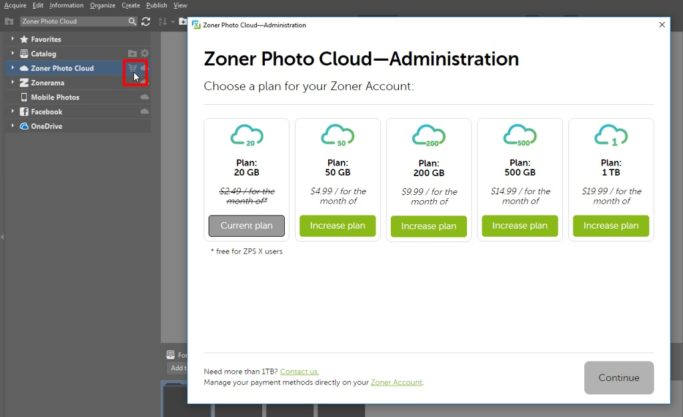Click the '* free for ZPS X users' note
This screenshot has width=683, height=417.
247,251
